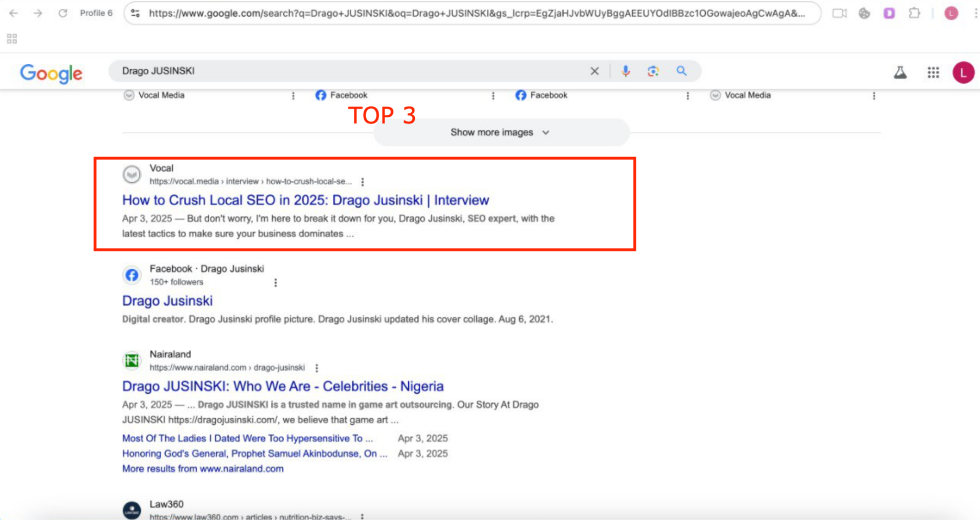Image resolution: width=980 pixels, height=520 pixels.
Task: Click the Law360 favicon
Action: pos(132,510)
